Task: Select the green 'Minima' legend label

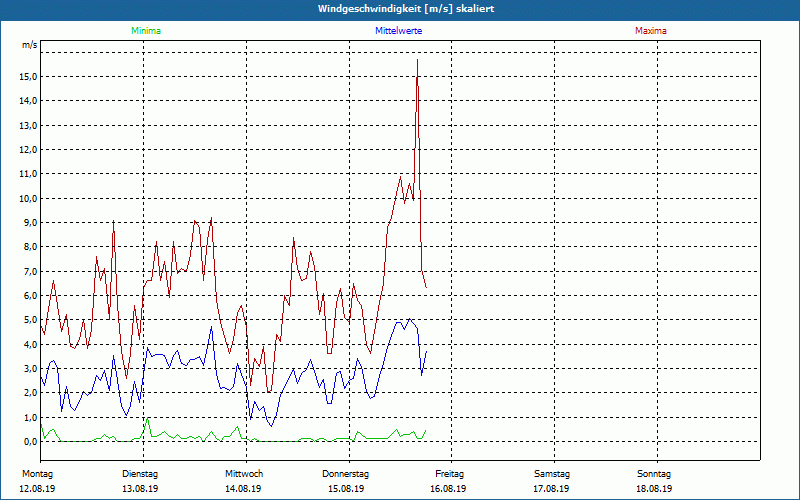Action: click(146, 31)
